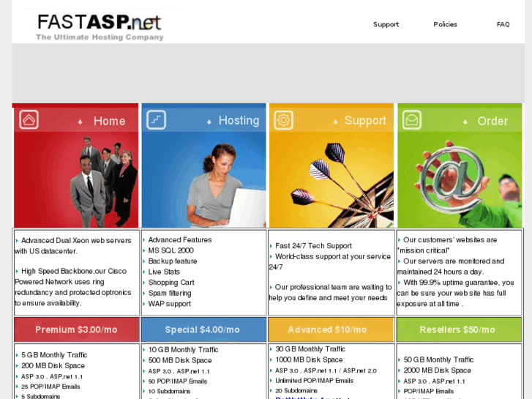
Task: Click '1000 MB Disk Space' in Advanced plan
Action: 309,359
